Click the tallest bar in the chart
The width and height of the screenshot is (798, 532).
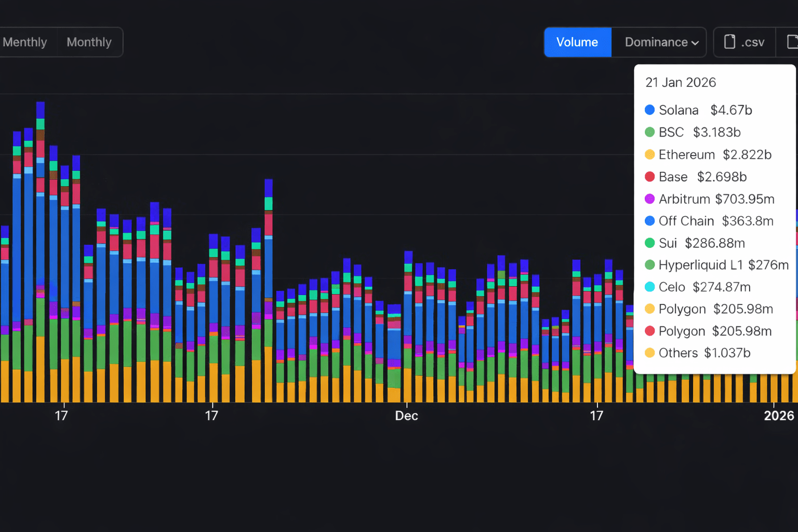(x=41, y=252)
